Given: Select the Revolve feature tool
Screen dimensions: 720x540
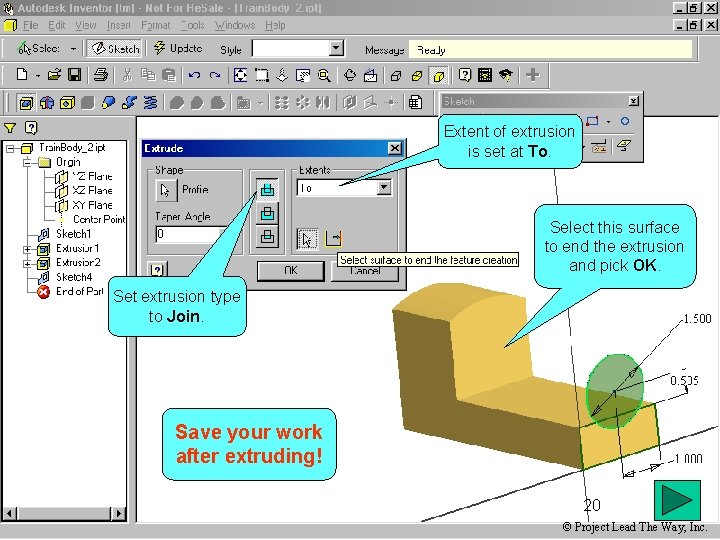Looking at the screenshot, I should click(47, 103).
